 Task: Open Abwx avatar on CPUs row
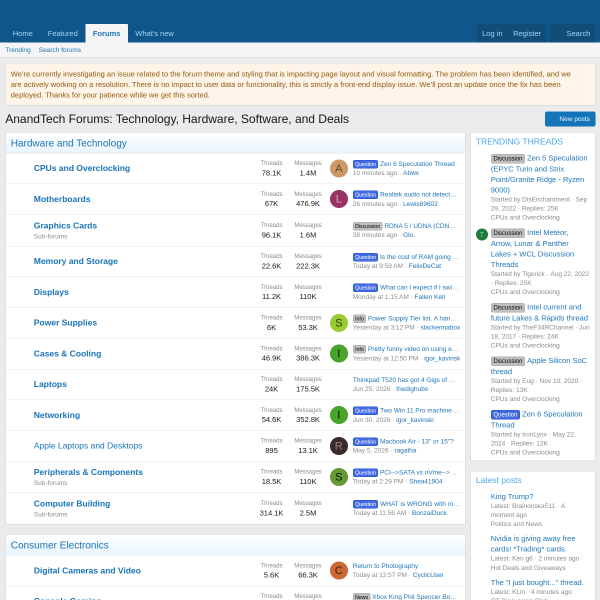click(339, 168)
